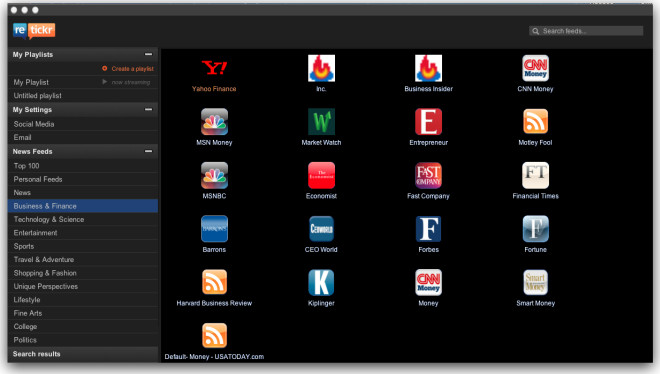Switch to Entertainment category
The image size is (660, 374).
click(83, 233)
